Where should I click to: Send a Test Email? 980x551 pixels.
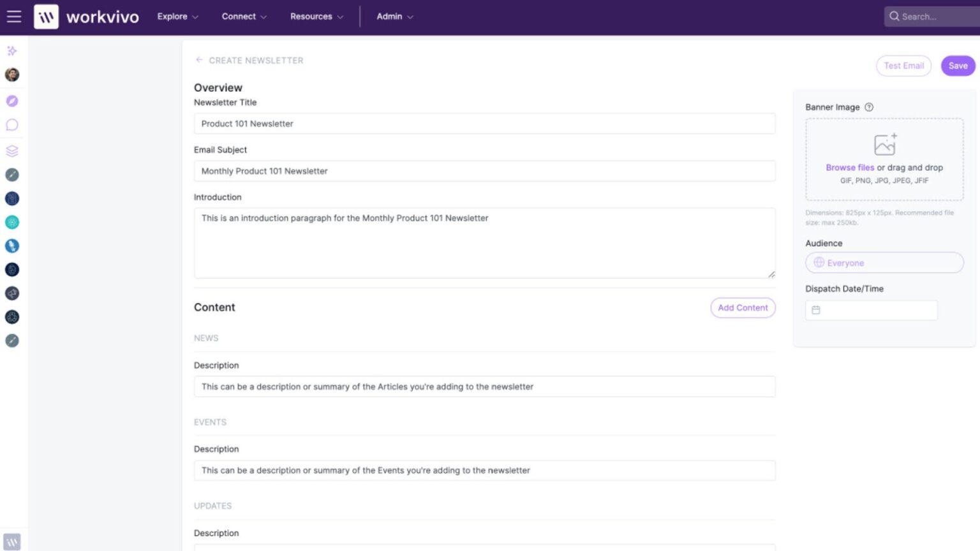tap(903, 66)
